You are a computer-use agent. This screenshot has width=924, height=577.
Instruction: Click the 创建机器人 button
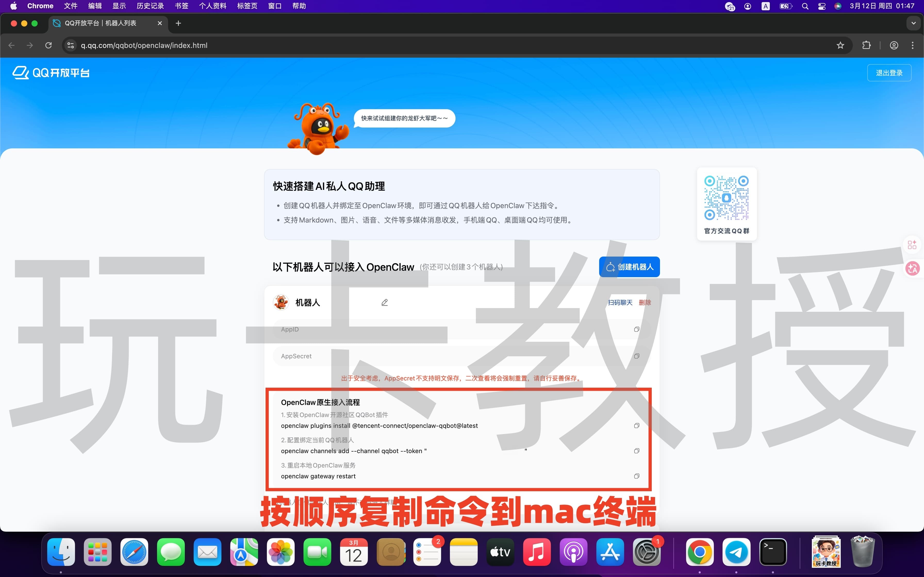tap(629, 267)
